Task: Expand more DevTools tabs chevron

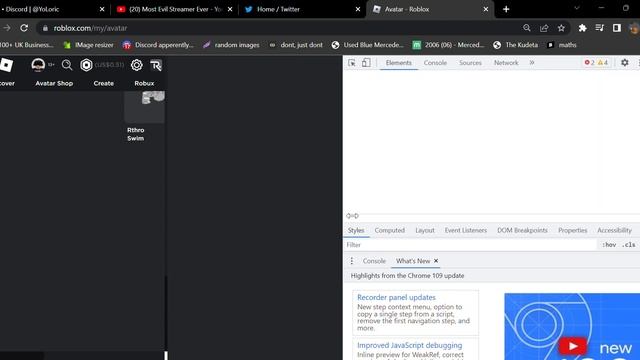Action: click(x=532, y=62)
